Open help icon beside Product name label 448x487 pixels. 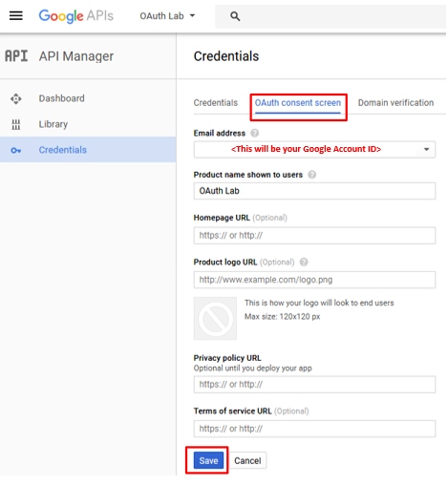312,175
